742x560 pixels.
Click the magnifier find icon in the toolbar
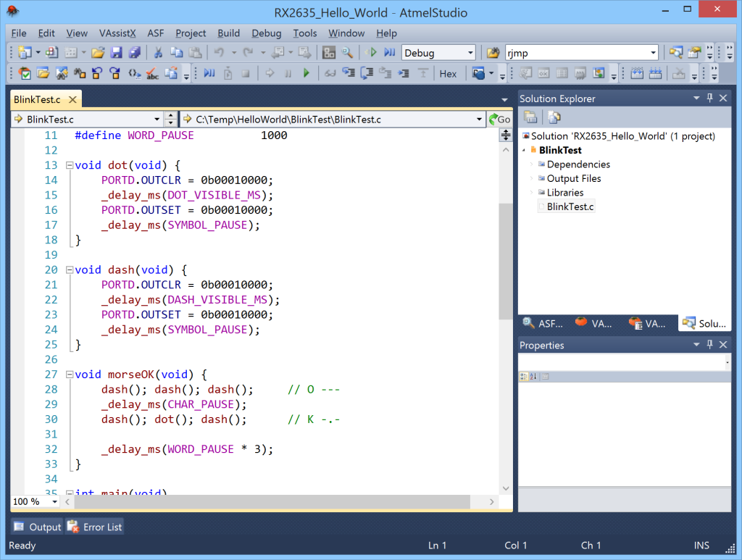347,52
